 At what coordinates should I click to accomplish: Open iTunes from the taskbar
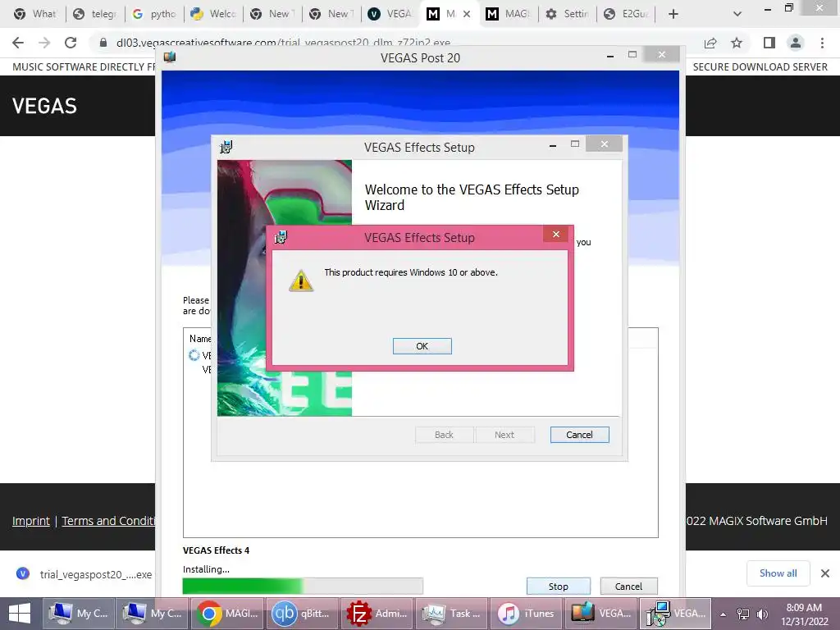(x=526, y=614)
